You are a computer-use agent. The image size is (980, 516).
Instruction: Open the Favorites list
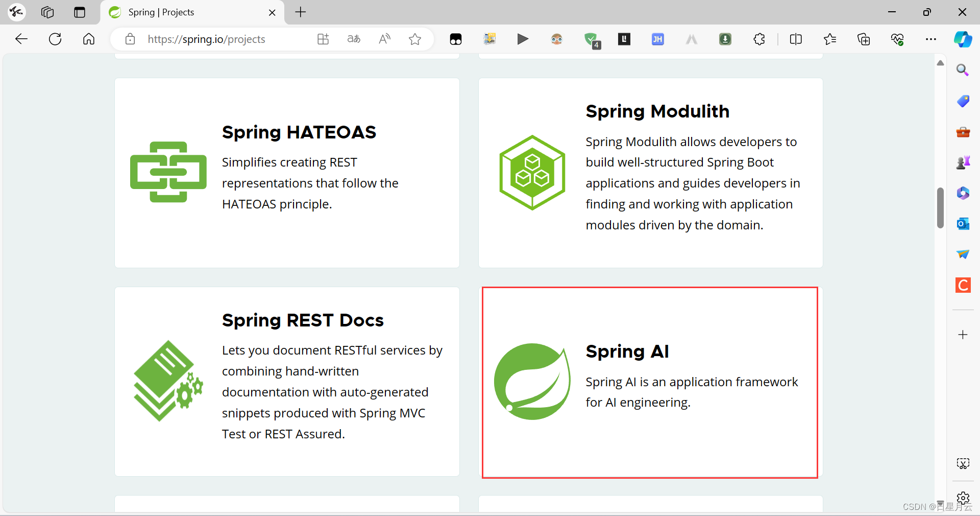pos(830,39)
